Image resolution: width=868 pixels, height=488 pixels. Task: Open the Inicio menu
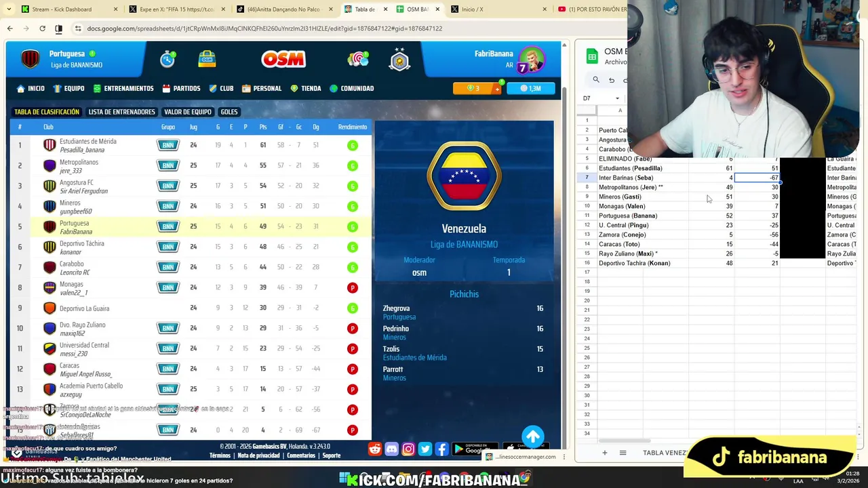click(x=31, y=88)
